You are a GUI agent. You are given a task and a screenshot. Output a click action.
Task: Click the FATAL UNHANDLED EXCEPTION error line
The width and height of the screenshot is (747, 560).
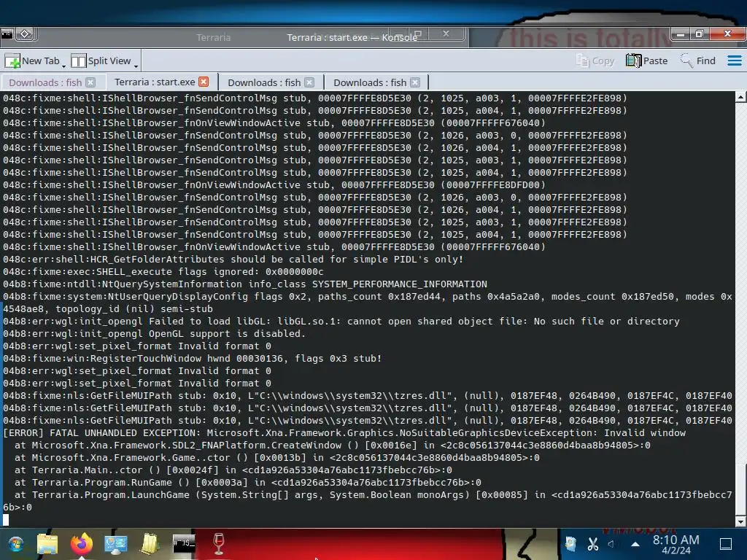(x=344, y=433)
